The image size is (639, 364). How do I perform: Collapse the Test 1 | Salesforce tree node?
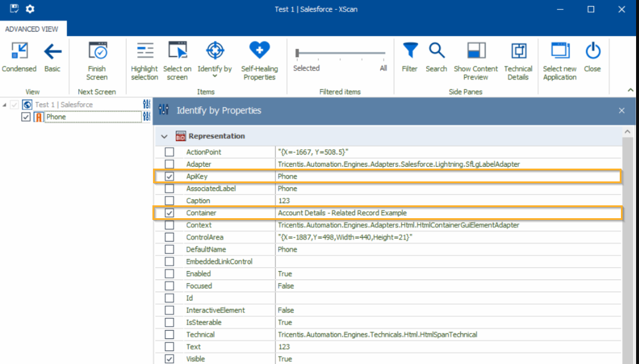point(5,105)
